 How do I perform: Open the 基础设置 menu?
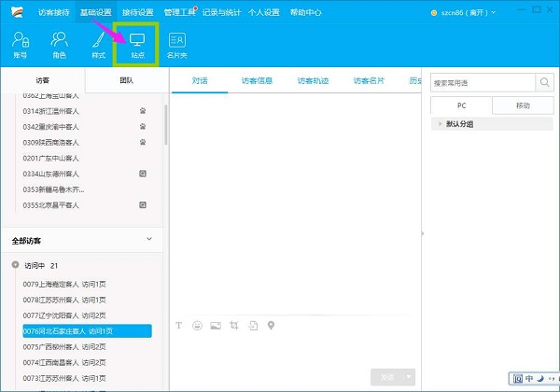(96, 12)
